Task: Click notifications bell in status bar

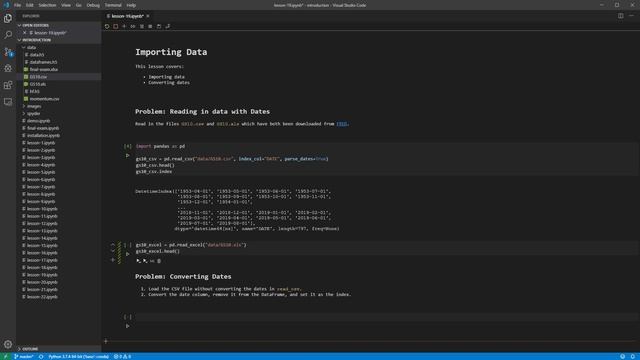Action: (633, 356)
